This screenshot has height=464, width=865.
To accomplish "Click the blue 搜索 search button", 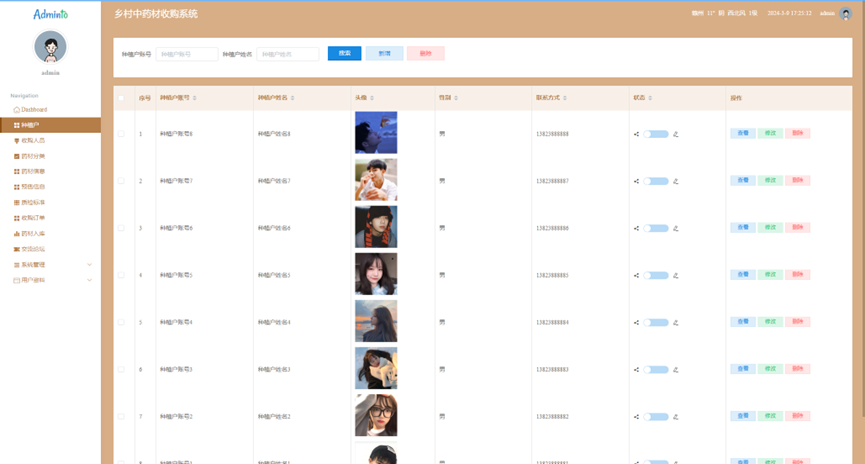I will coord(345,53).
